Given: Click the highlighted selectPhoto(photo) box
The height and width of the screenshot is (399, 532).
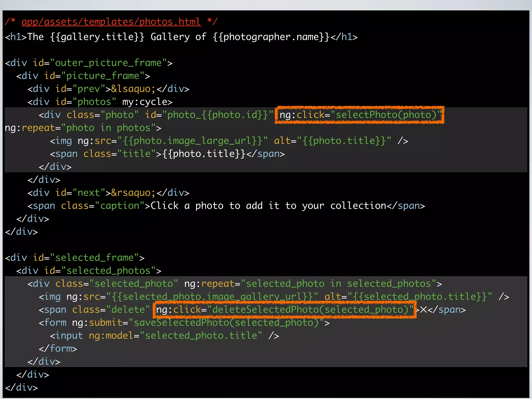Looking at the screenshot, I should (x=360, y=115).
